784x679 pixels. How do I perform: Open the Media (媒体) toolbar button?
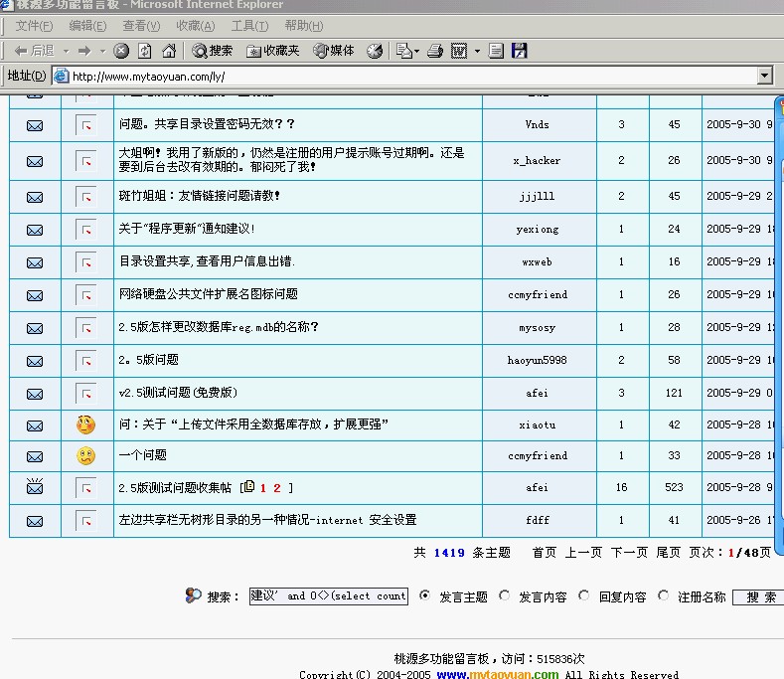tap(334, 51)
